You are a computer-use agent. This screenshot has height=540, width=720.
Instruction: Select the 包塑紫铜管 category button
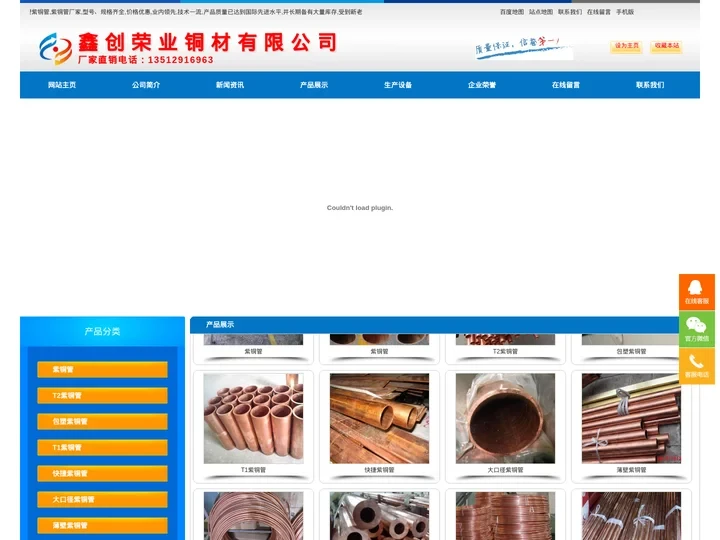click(x=102, y=422)
